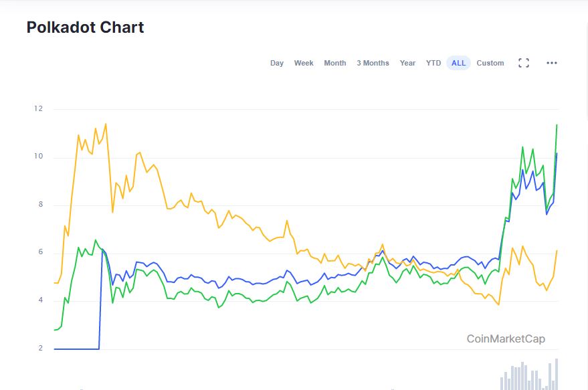Image resolution: width=588 pixels, height=390 pixels.
Task: Choose the Month time range
Action: (335, 63)
